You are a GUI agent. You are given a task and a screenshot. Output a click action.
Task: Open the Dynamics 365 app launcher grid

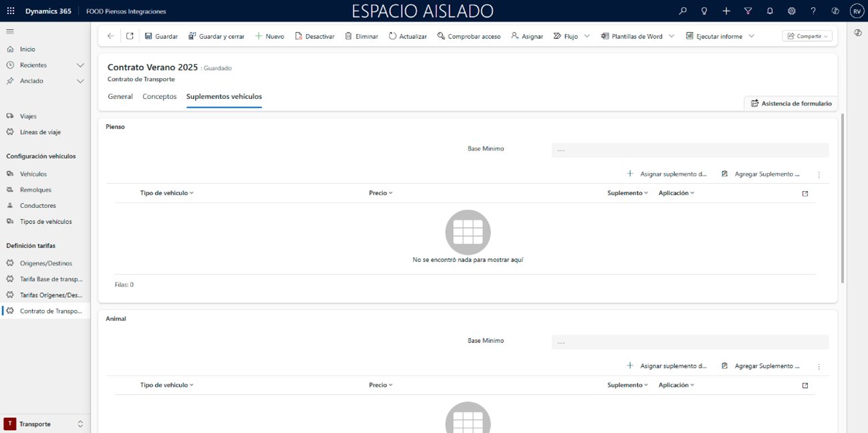[x=11, y=11]
